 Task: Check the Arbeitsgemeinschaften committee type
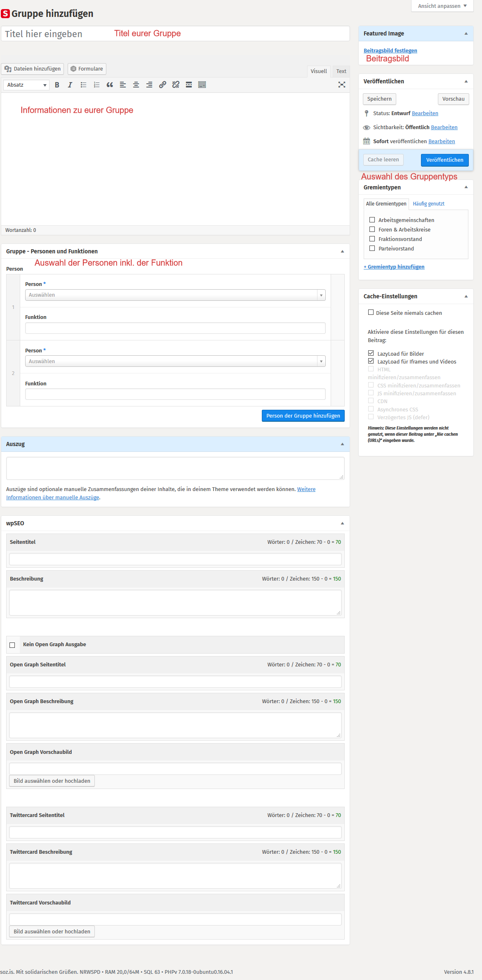[372, 220]
